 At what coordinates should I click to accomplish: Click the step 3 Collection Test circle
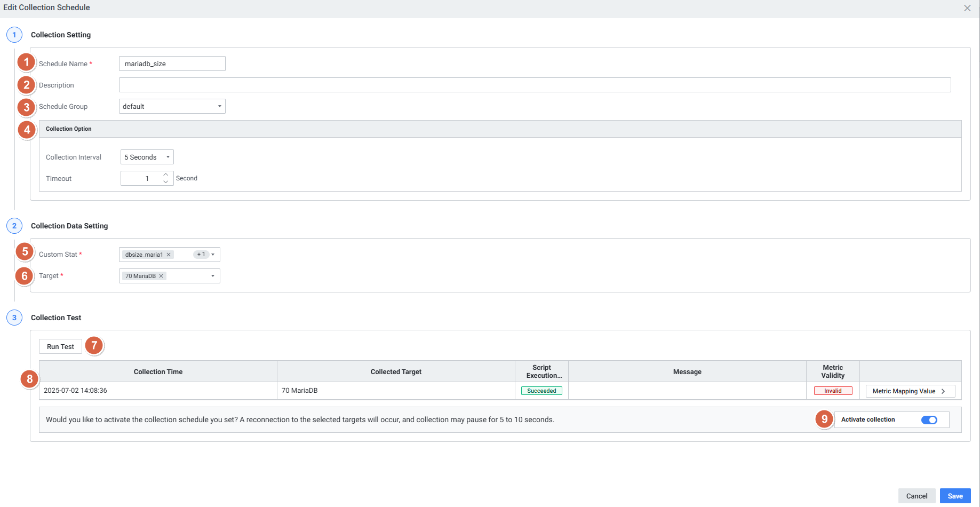[14, 318]
